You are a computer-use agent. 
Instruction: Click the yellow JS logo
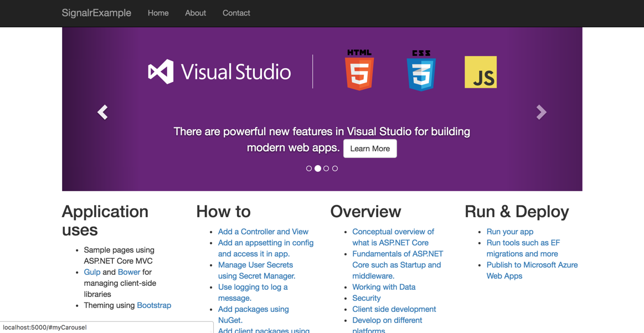[481, 72]
